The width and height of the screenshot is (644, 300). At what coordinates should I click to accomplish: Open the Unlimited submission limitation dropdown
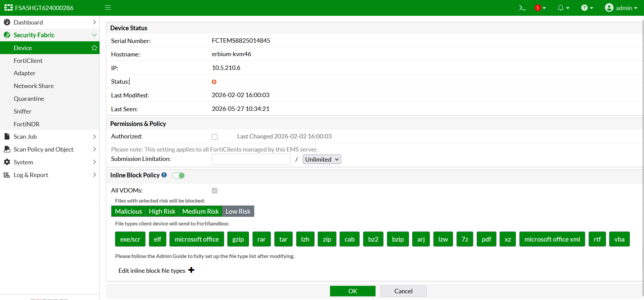pyautogui.click(x=322, y=159)
